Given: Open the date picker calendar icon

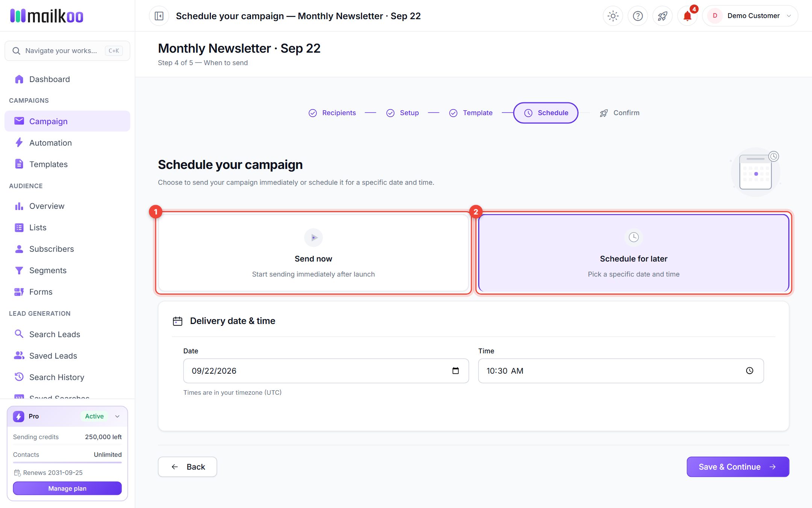Looking at the screenshot, I should tap(456, 371).
